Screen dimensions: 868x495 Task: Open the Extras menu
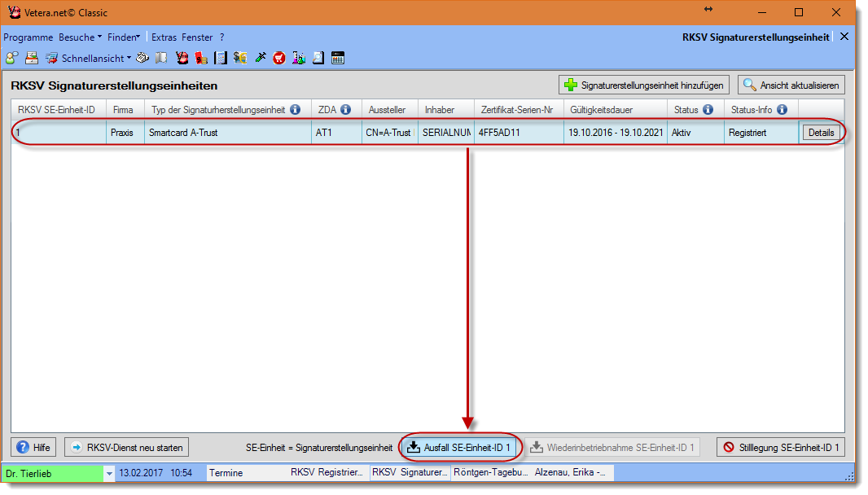pos(164,37)
